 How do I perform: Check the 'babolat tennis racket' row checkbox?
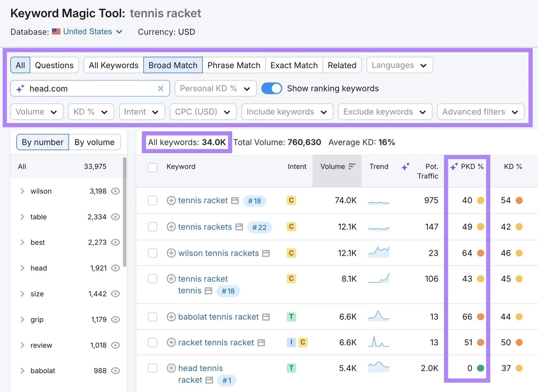(x=152, y=317)
